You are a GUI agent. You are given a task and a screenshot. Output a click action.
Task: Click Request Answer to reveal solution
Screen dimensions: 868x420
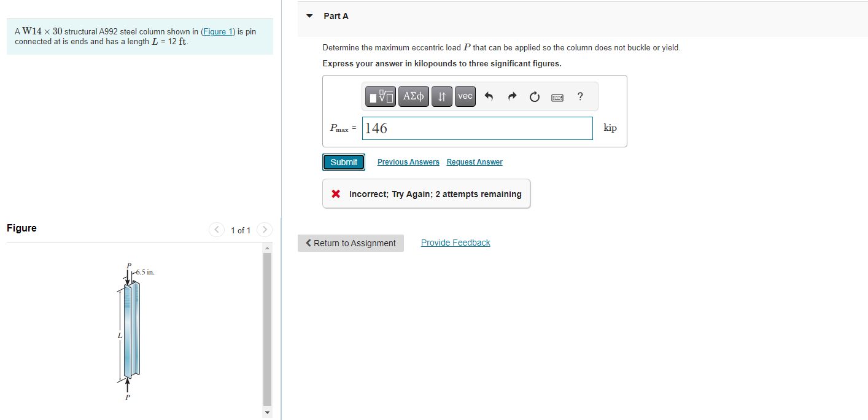coord(474,161)
